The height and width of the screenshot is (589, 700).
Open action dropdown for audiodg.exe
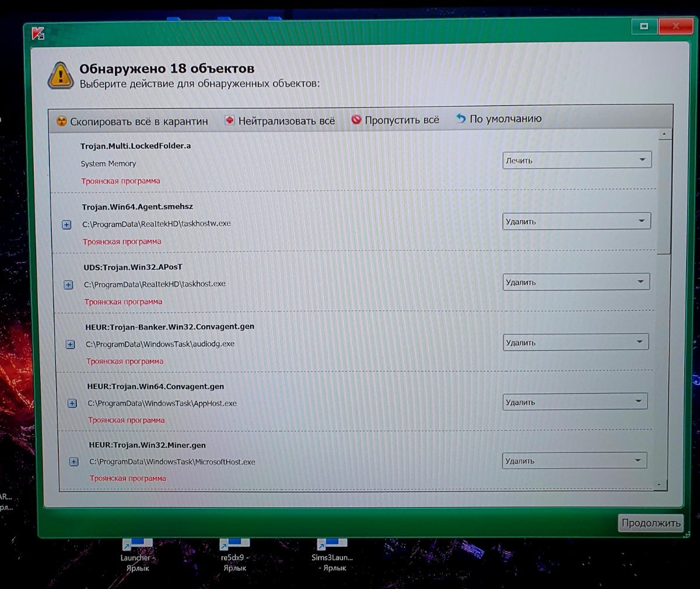coord(575,342)
